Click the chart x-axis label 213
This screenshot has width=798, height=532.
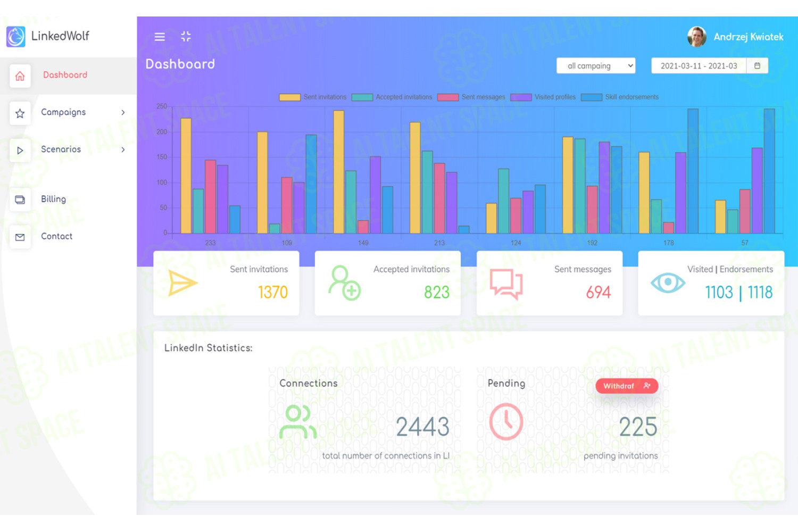pyautogui.click(x=439, y=243)
